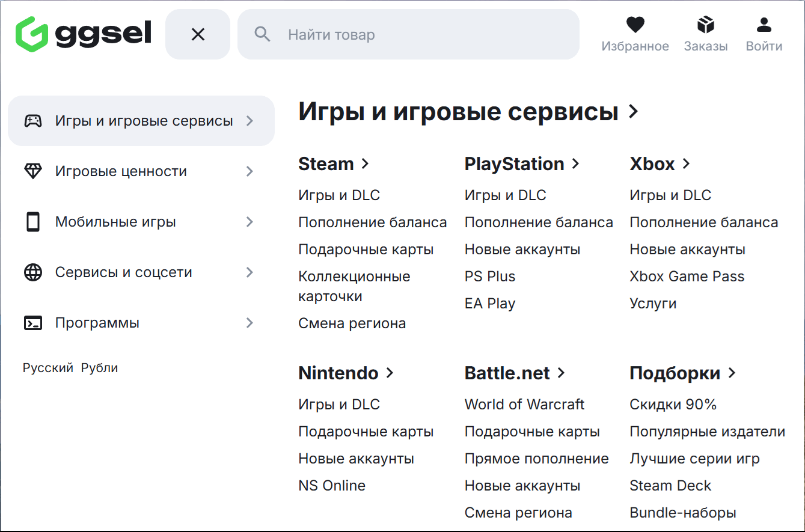Select 'Программы' sidebar category
Screen dimensions: 805x532
[x=141, y=323]
